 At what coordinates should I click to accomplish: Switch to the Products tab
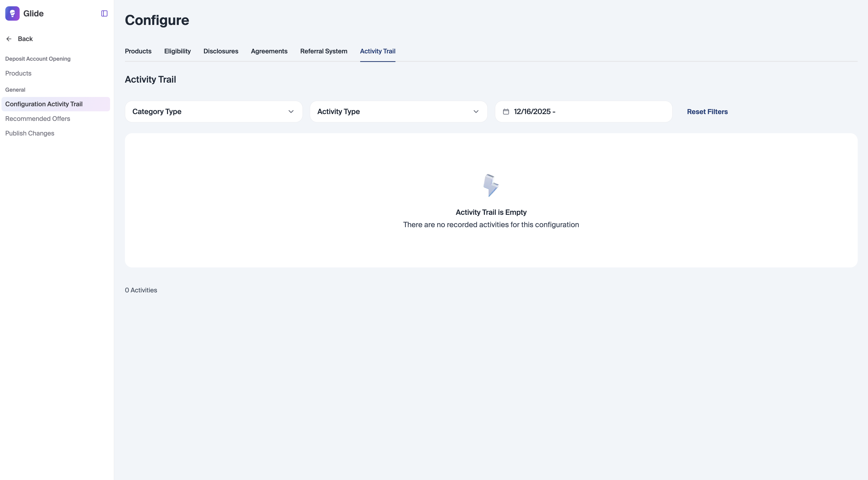click(138, 51)
